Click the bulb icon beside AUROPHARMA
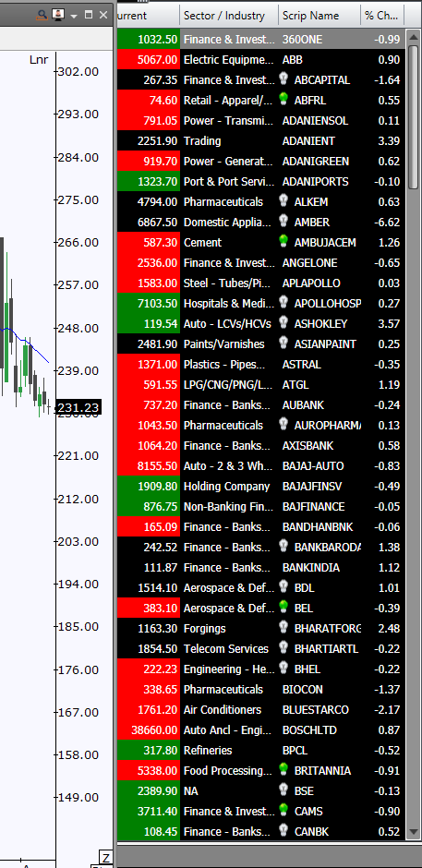 [283, 425]
